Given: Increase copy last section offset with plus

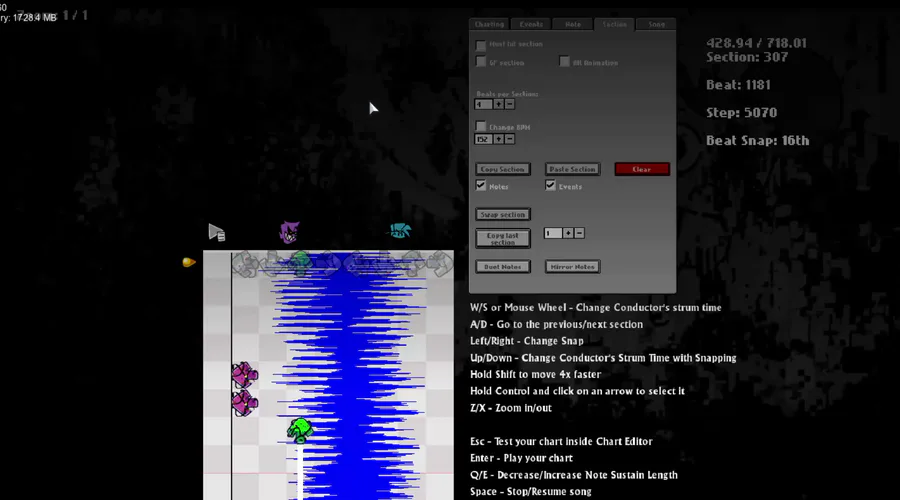Looking at the screenshot, I should 568,233.
